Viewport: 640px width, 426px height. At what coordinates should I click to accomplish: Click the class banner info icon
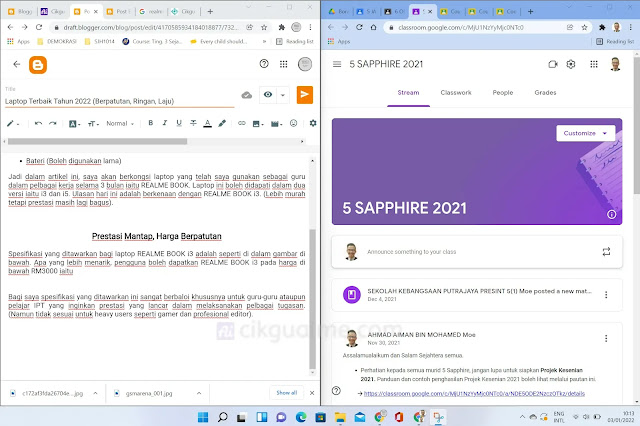611,214
